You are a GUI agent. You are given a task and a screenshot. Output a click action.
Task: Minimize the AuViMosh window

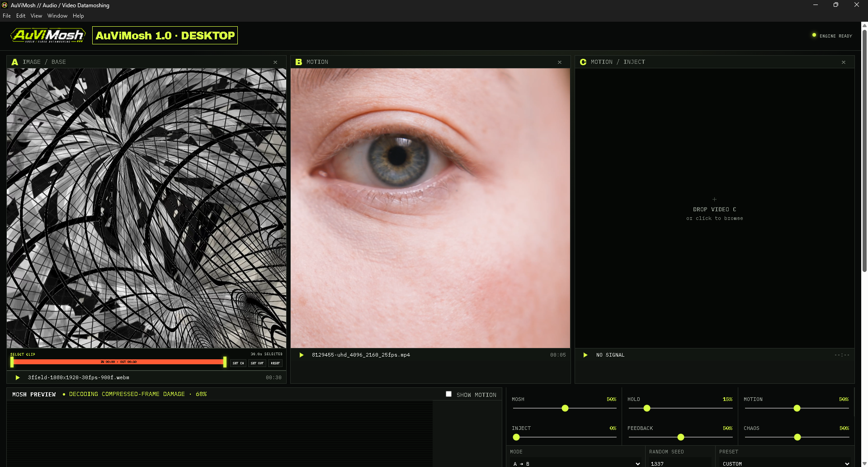click(816, 5)
